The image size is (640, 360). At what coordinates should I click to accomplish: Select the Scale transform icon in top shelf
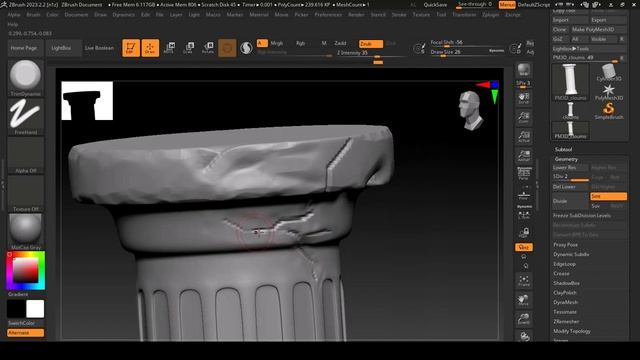(x=188, y=48)
